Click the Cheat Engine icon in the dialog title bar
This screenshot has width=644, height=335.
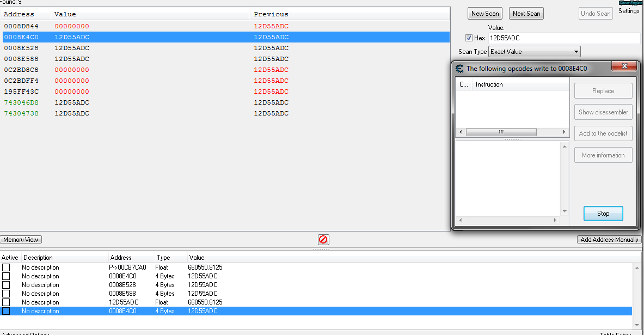coord(459,69)
